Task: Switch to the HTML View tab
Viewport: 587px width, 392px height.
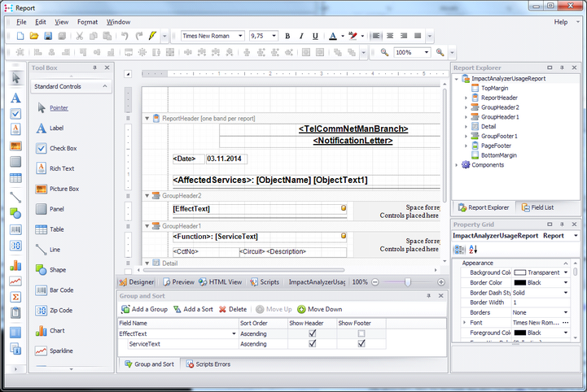Action: click(221, 282)
